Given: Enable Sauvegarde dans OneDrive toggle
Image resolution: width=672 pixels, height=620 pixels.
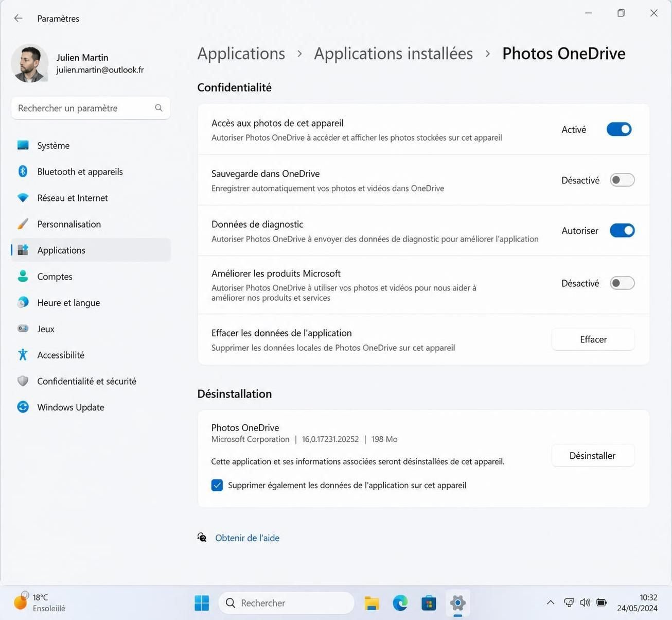Looking at the screenshot, I should click(x=622, y=180).
